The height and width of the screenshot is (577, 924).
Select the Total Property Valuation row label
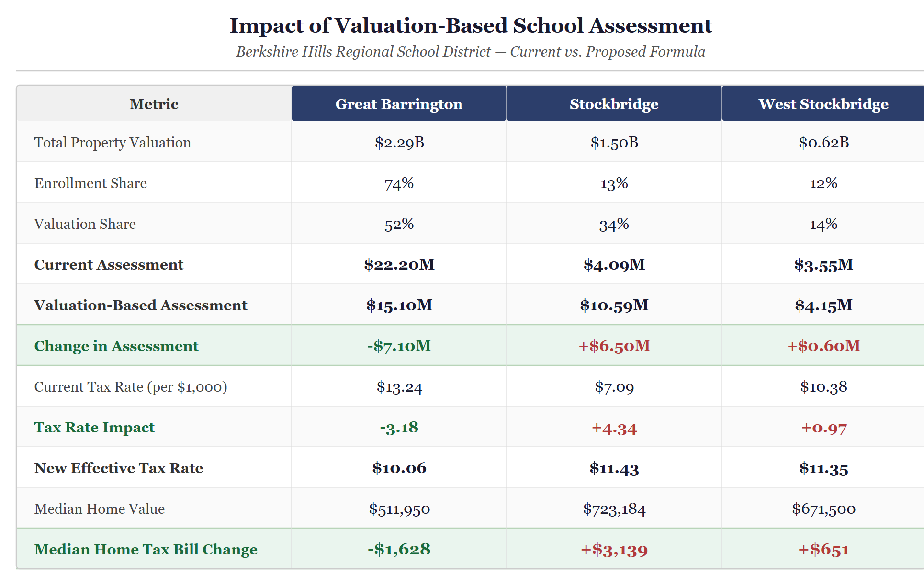[113, 142]
